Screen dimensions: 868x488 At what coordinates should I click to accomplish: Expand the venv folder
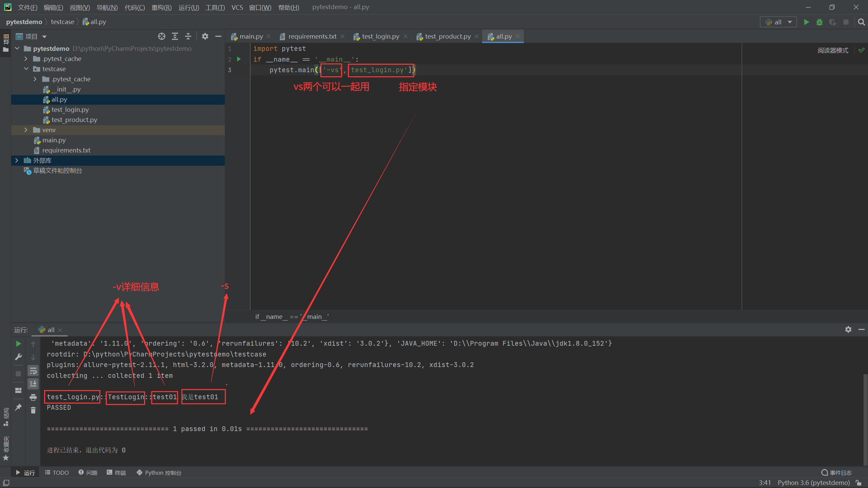[x=26, y=130]
